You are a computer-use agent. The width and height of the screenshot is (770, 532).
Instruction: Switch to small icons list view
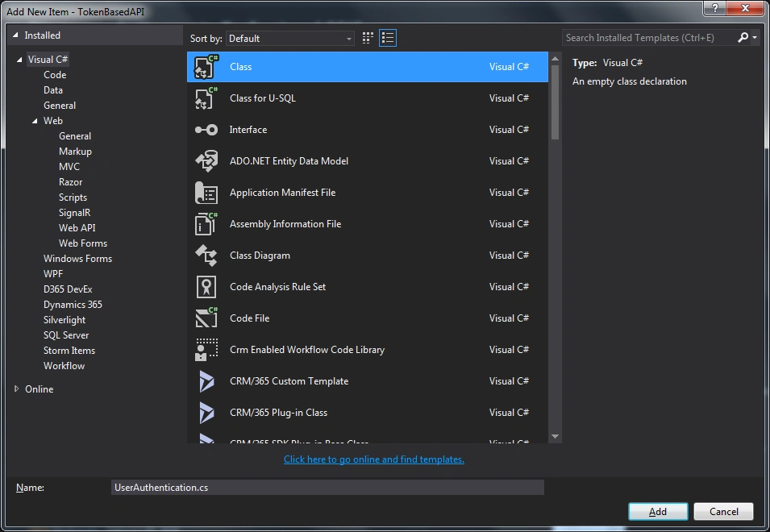pyautogui.click(x=388, y=38)
